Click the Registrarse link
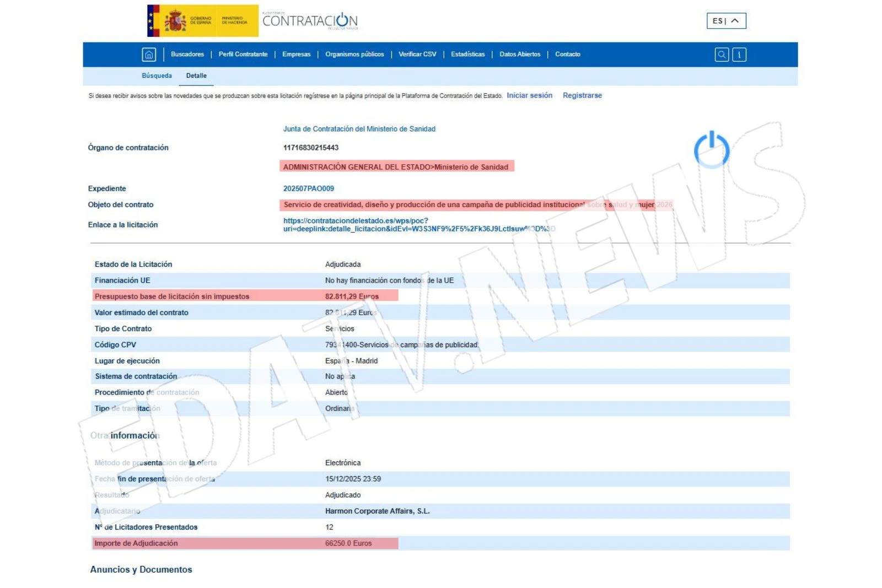 point(582,95)
